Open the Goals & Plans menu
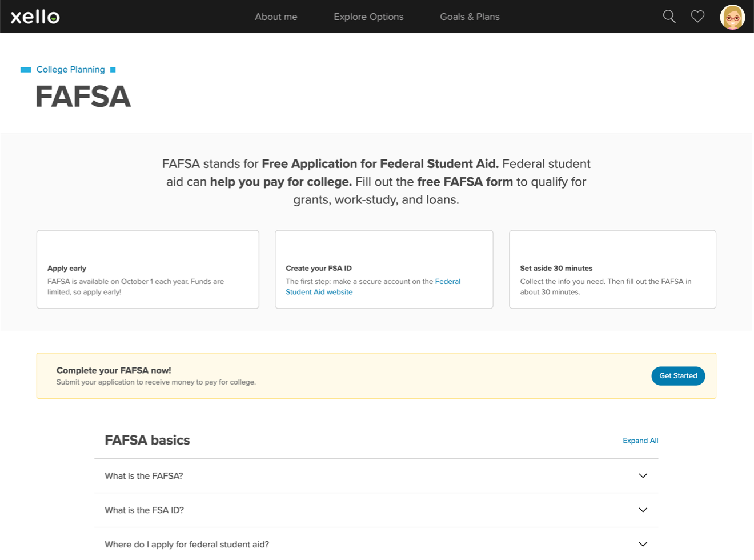 point(470,17)
